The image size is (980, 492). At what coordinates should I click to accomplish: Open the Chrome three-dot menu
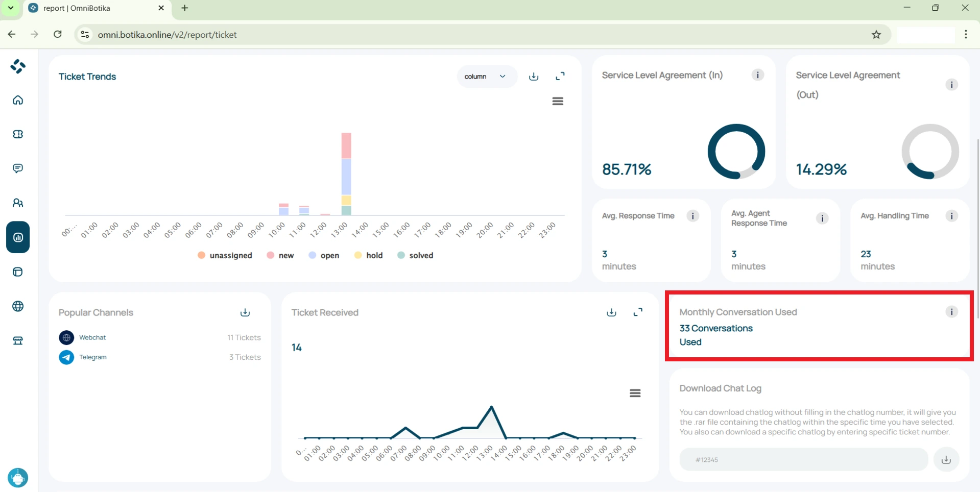click(966, 35)
